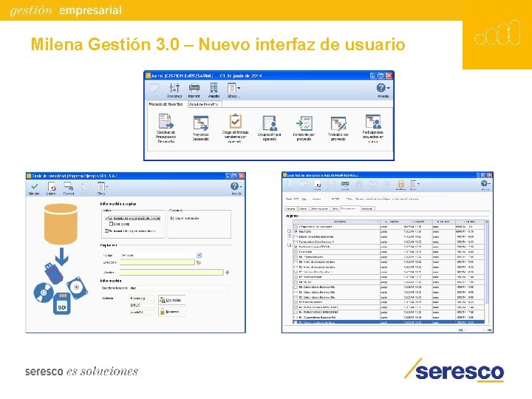Select the highlighted blue bottom row in attachments table
The height and width of the screenshot is (399, 532).
tap(389, 322)
